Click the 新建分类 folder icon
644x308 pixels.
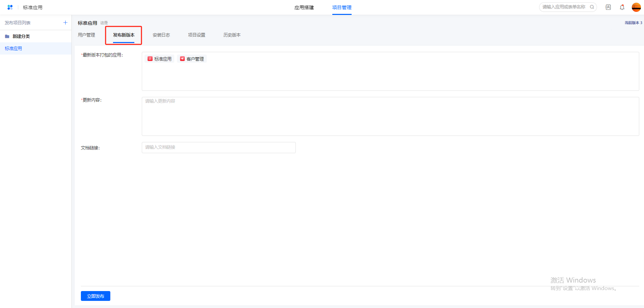click(7, 36)
